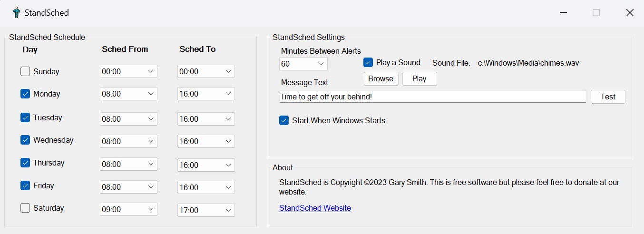Image resolution: width=644 pixels, height=234 pixels.
Task: Click the Message Text input field
Action: pos(433,97)
